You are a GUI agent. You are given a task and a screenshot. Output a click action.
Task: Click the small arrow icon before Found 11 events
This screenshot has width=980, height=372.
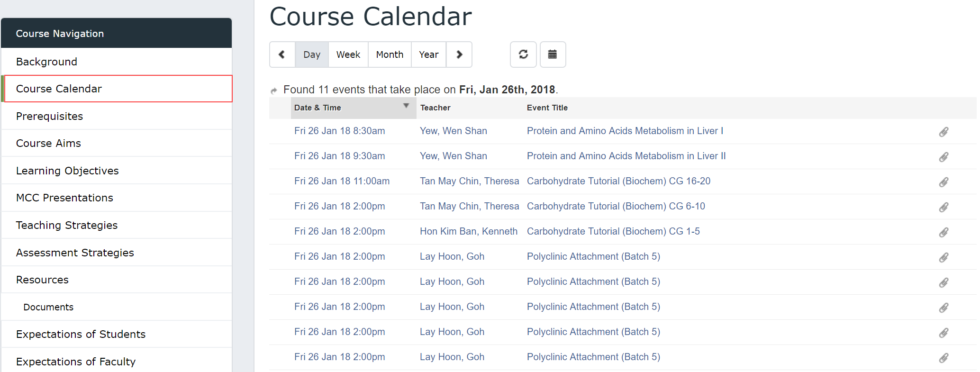[274, 91]
